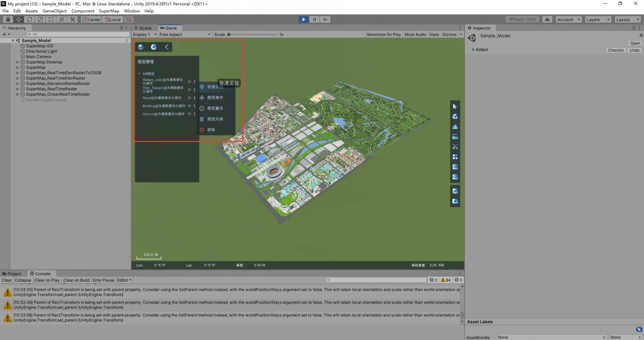Open the Layout dropdown
This screenshot has height=340, width=644.
point(627,20)
